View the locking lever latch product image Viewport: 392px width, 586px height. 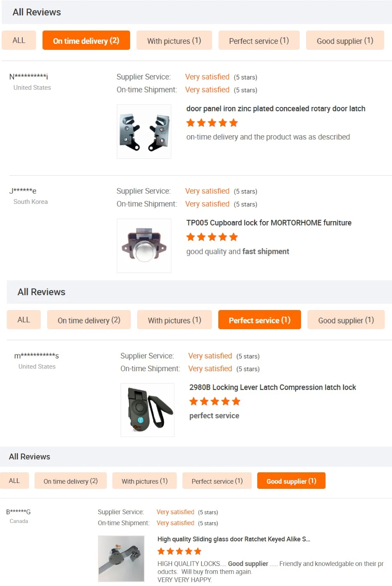pos(147,410)
